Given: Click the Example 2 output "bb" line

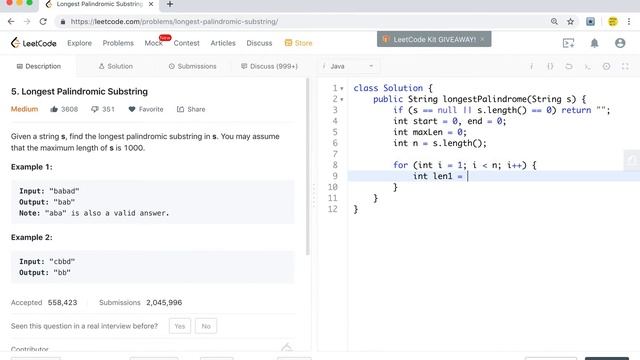Looking at the screenshot, I should coord(45,272).
